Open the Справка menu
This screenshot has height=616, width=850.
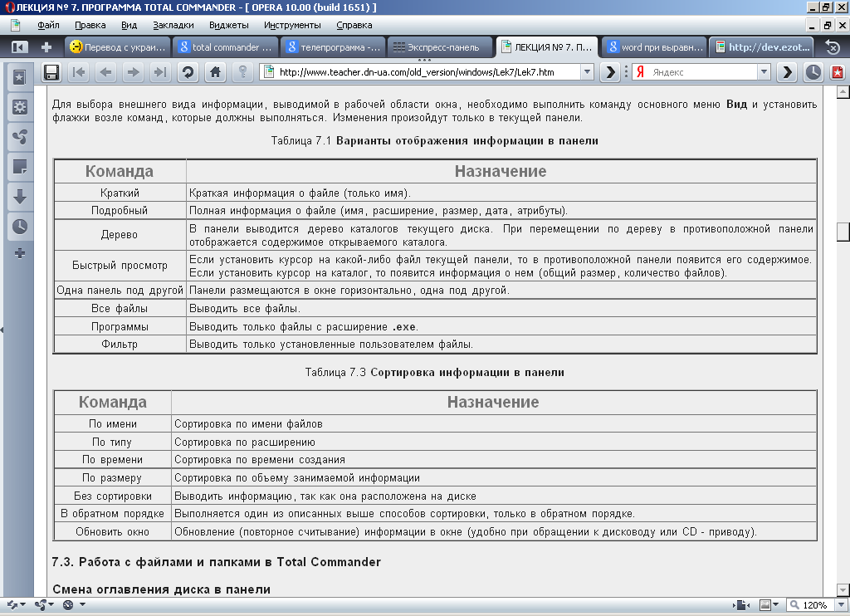click(x=354, y=25)
